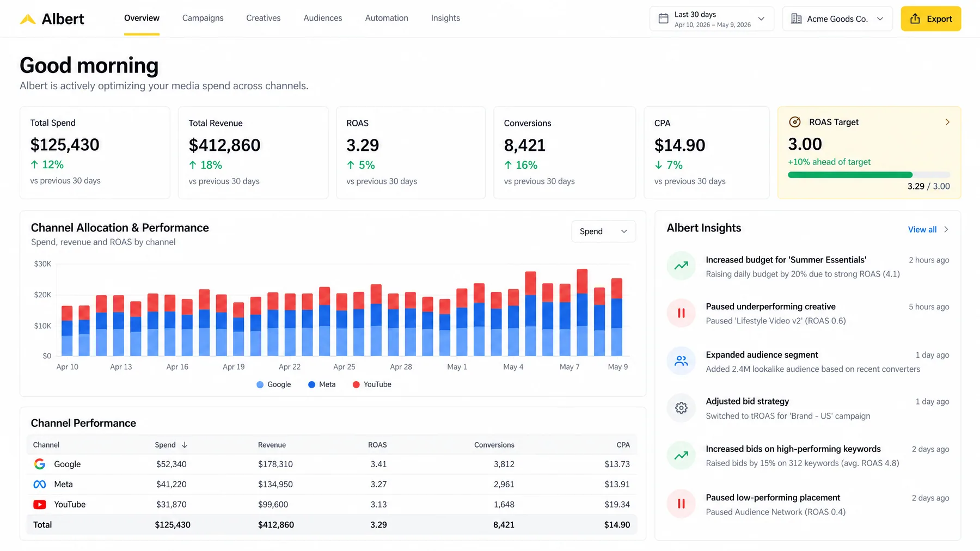Expand the ROAS Target card chevron

pyautogui.click(x=947, y=122)
